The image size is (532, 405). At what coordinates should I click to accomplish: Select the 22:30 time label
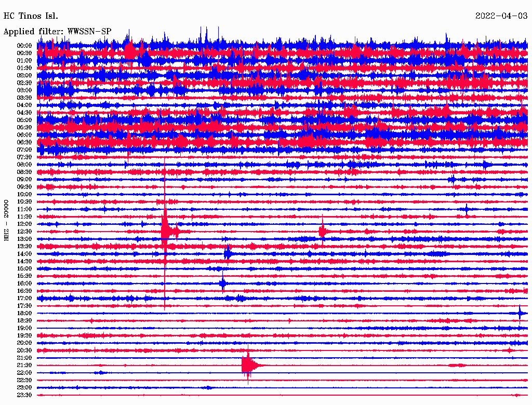coord(24,380)
